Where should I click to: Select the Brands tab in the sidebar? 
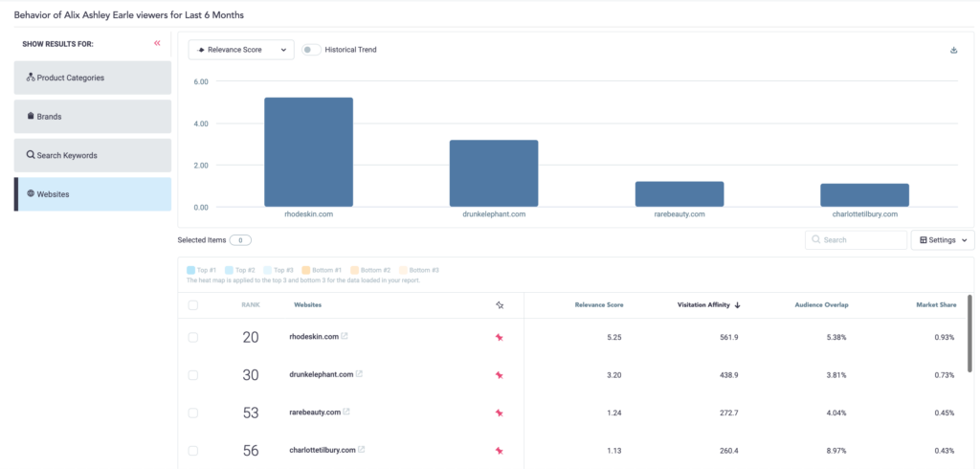pos(93,116)
